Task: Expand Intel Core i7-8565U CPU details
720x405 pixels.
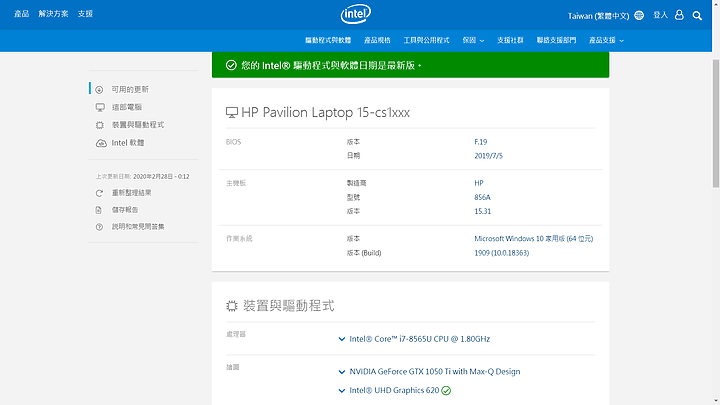Action: [x=342, y=339]
